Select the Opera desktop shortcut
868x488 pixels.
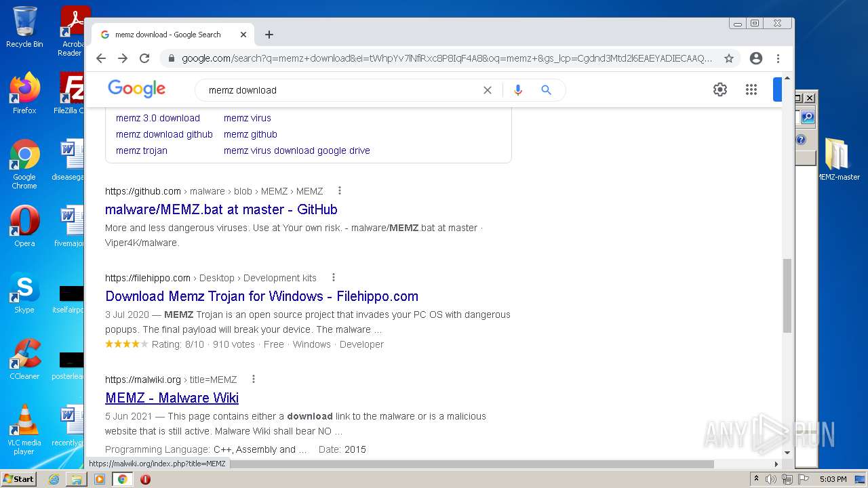click(24, 226)
